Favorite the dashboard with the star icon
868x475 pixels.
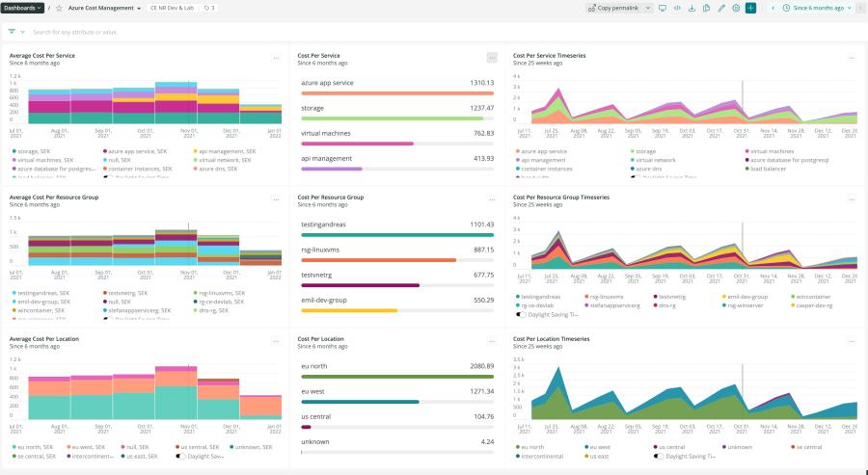point(59,9)
